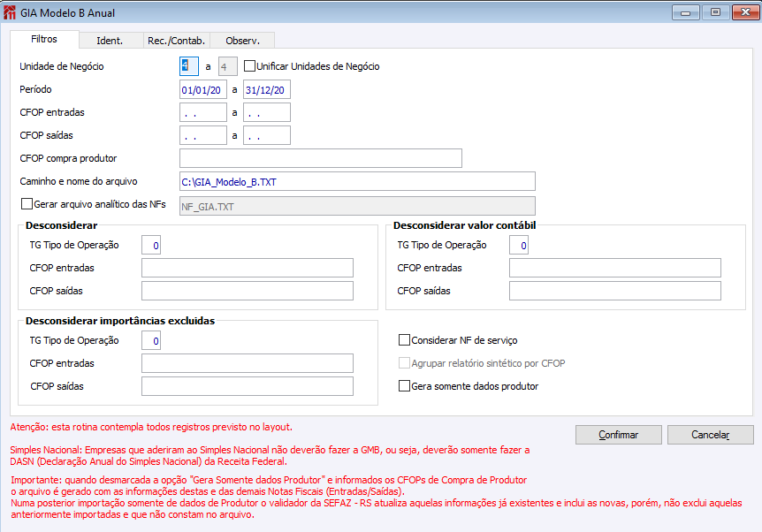Open the Ident. tab
This screenshot has width=762, height=532.
tap(110, 41)
